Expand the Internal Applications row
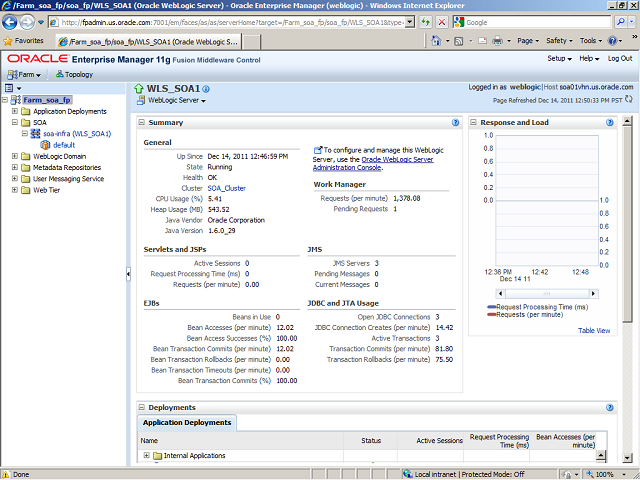The height and width of the screenshot is (480, 640). pos(147,456)
